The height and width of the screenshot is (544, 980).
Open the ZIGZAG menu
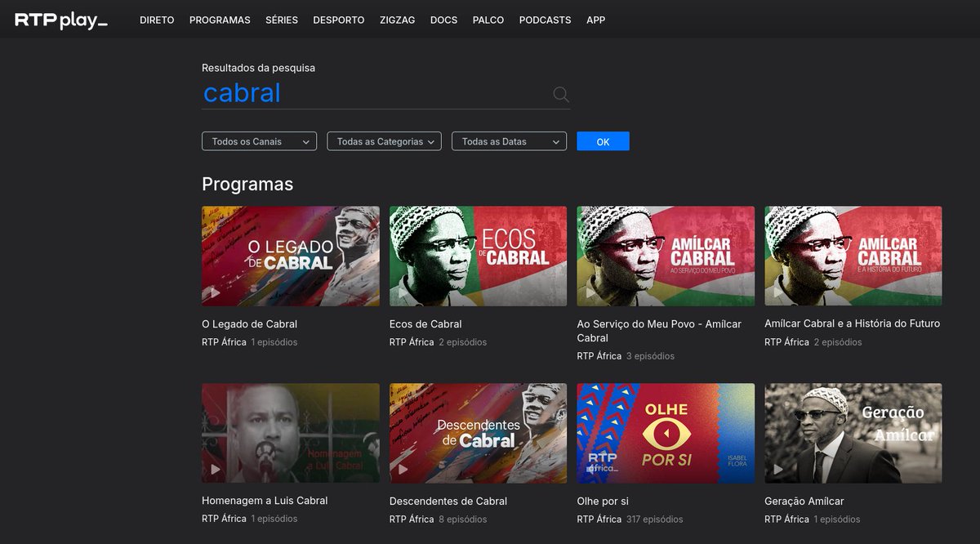coord(398,20)
